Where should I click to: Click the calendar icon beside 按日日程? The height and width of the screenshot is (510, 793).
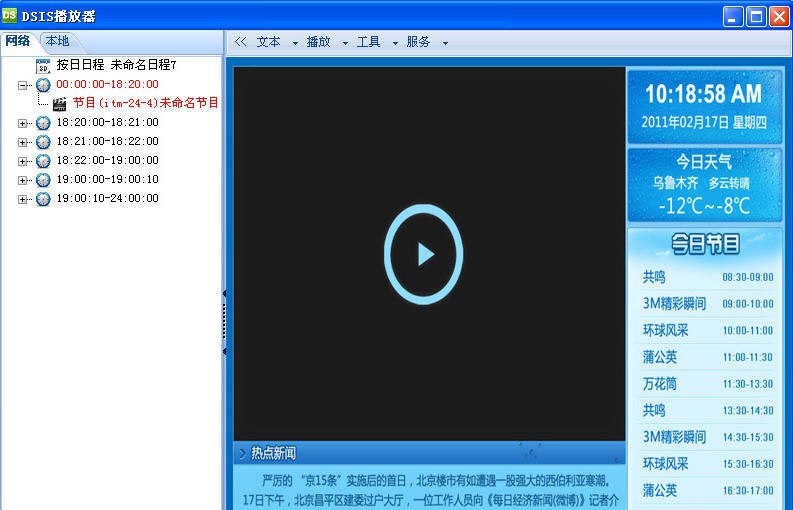(x=43, y=66)
